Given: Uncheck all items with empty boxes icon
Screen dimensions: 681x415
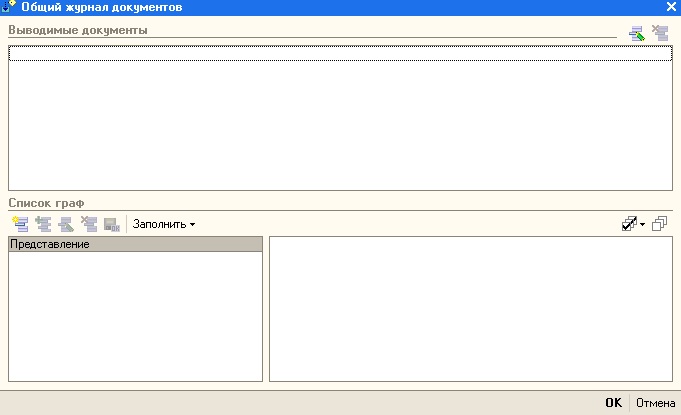Looking at the screenshot, I should (x=659, y=225).
